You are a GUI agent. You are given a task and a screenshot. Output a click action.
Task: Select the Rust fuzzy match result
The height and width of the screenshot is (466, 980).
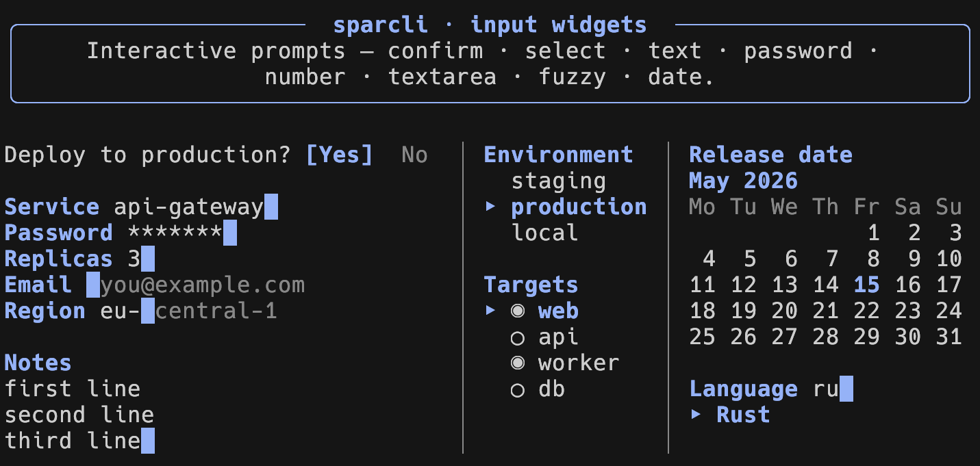pos(744,415)
